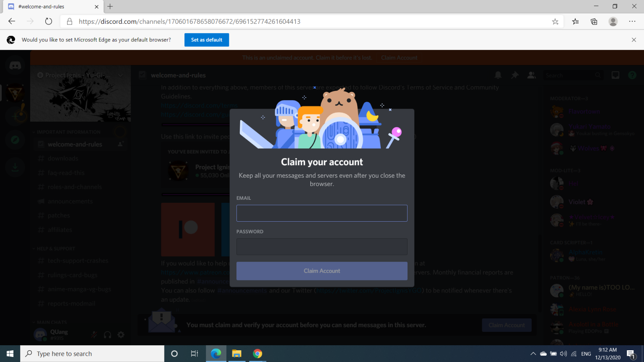This screenshot has height=362, width=644.
Task: Open pinned messages icon
Action: click(514, 75)
